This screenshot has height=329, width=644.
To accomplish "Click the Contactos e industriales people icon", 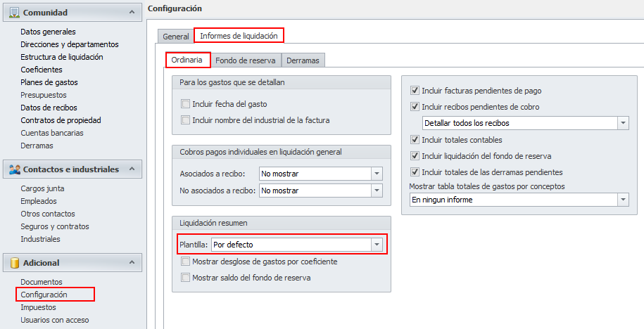I will pyautogui.click(x=14, y=169).
